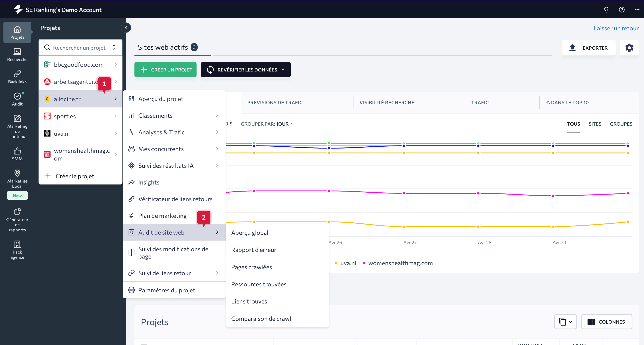Open Pack agence section
The height and width of the screenshot is (345, 644).
17,250
